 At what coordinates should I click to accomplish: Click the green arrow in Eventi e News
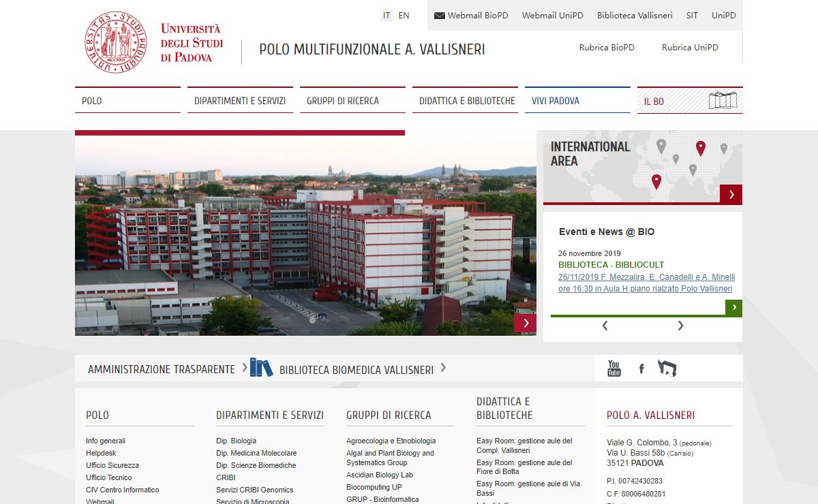click(x=734, y=308)
